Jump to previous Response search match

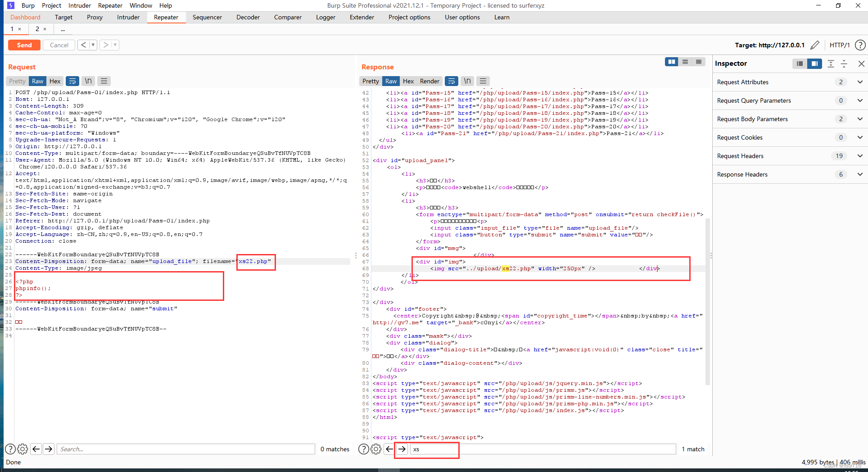[x=389, y=449]
